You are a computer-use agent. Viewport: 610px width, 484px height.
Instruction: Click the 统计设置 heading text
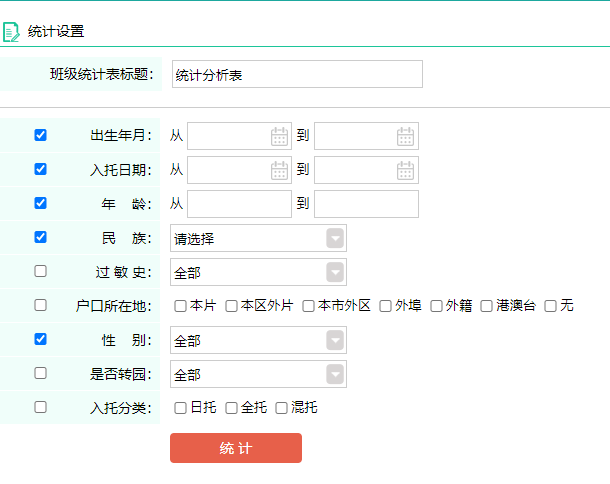56,32
